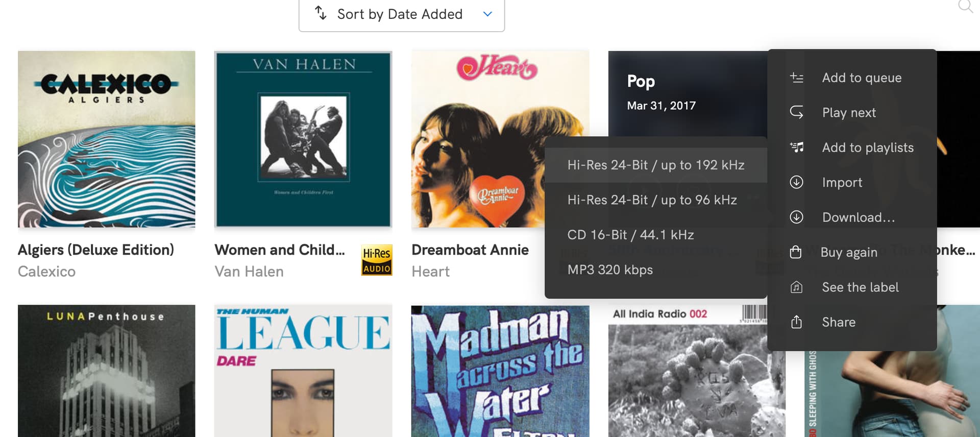Click the sort direction arrows icon
This screenshot has height=437, width=980.
[x=321, y=13]
